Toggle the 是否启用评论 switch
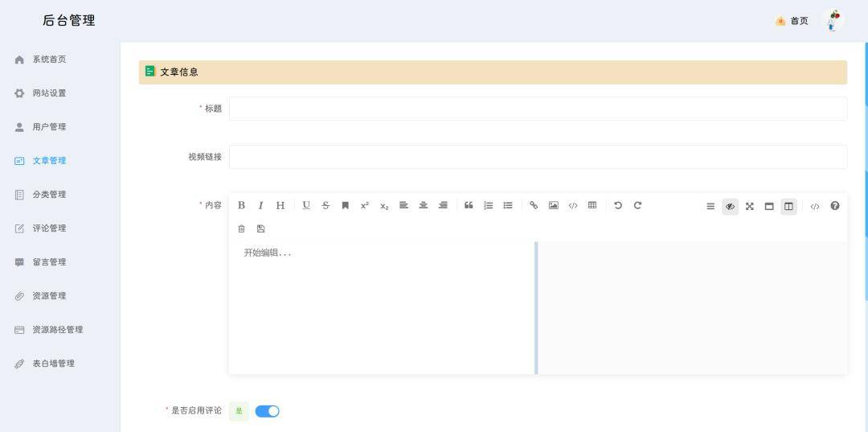 [x=267, y=411]
